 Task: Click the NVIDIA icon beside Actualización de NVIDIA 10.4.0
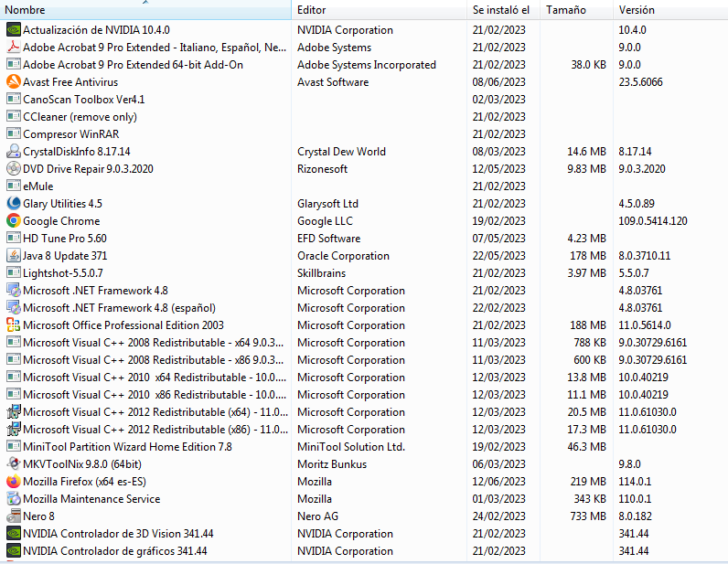click(x=14, y=30)
